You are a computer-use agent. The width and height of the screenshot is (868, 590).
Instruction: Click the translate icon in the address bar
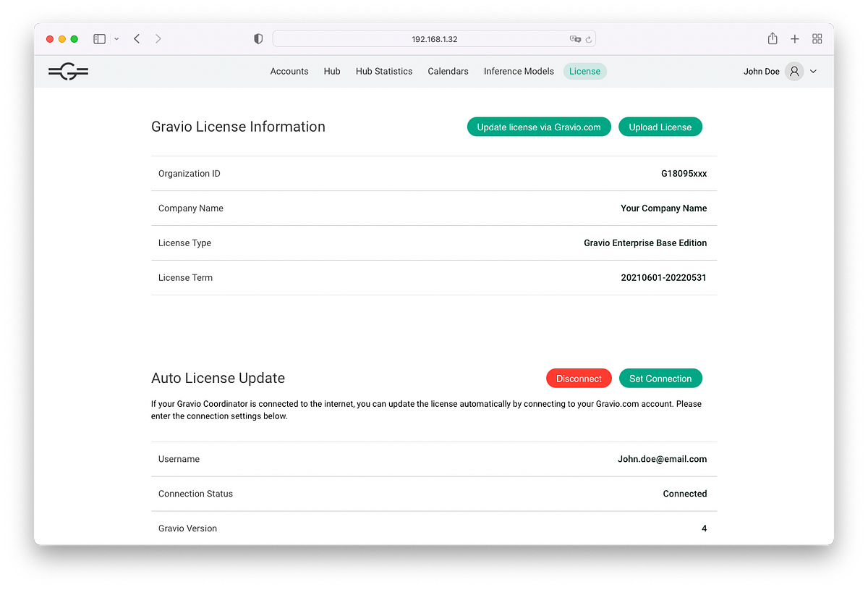tap(575, 38)
